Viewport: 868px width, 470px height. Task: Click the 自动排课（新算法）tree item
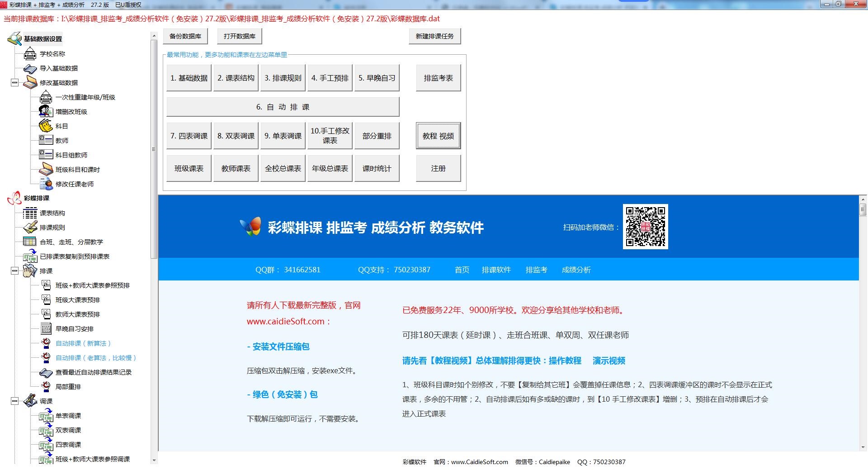click(x=83, y=343)
